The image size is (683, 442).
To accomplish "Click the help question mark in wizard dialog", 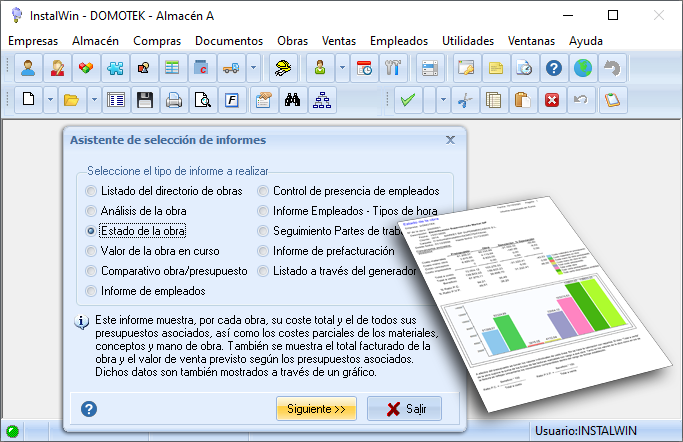I will (89, 409).
